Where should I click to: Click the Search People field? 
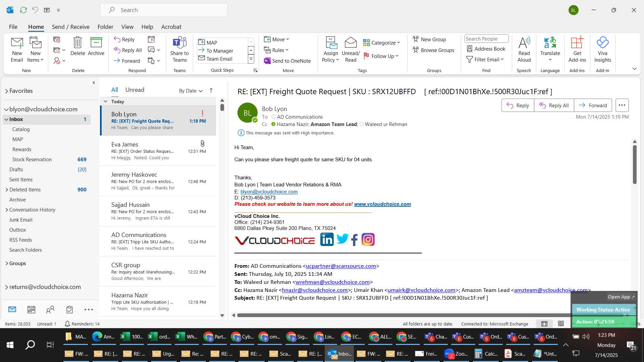coord(486,39)
